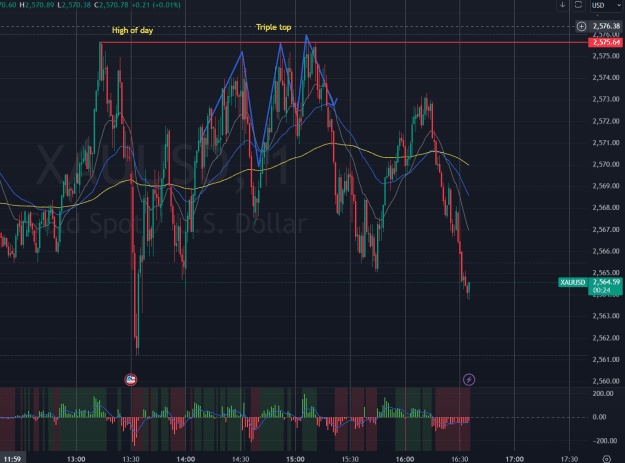Click the 13:00 time axis label

click(x=76, y=459)
